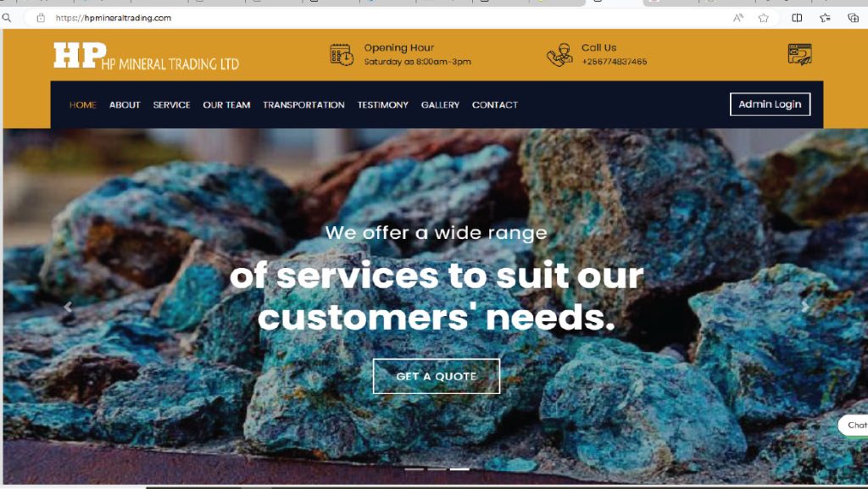This screenshot has height=489, width=868.
Task: Click the site lock icon in address bar
Action: tap(41, 18)
